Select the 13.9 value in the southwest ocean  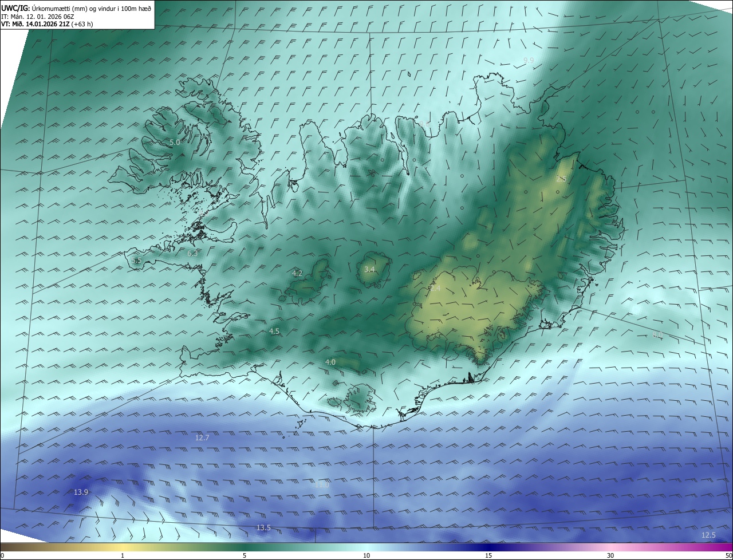pos(81,492)
